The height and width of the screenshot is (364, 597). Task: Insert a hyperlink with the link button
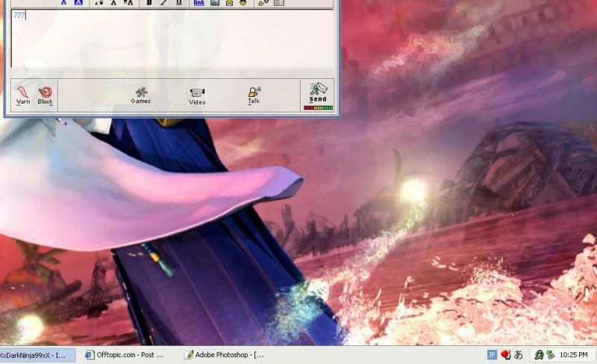pyautogui.click(x=199, y=3)
